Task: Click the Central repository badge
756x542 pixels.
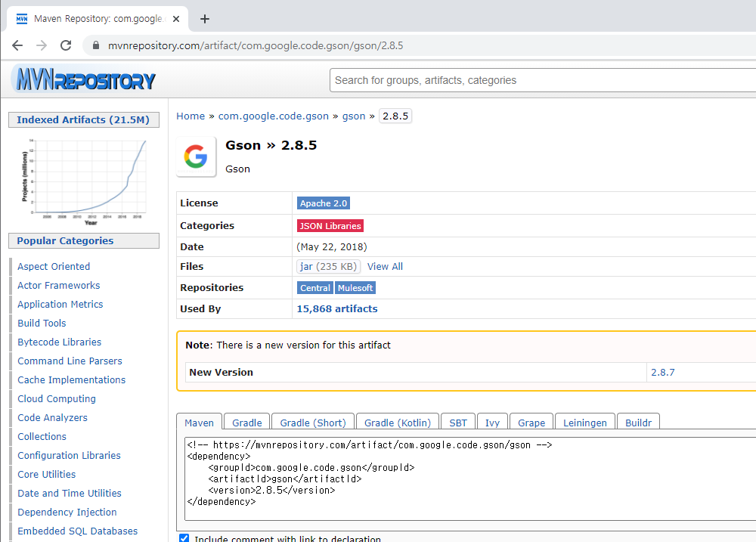Action: pos(315,288)
